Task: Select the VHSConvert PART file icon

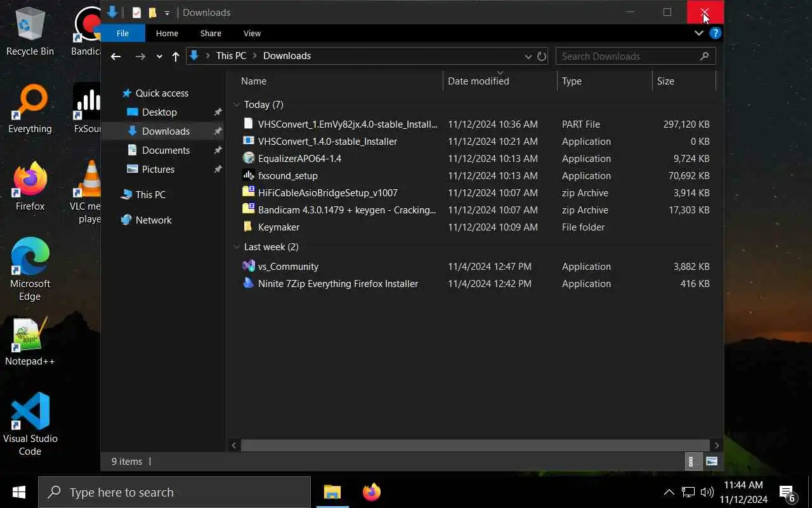Action: point(248,124)
